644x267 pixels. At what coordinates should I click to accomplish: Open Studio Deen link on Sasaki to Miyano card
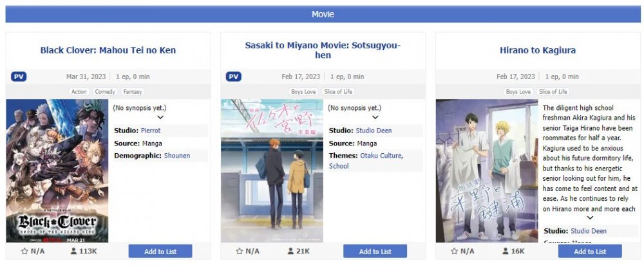click(374, 131)
